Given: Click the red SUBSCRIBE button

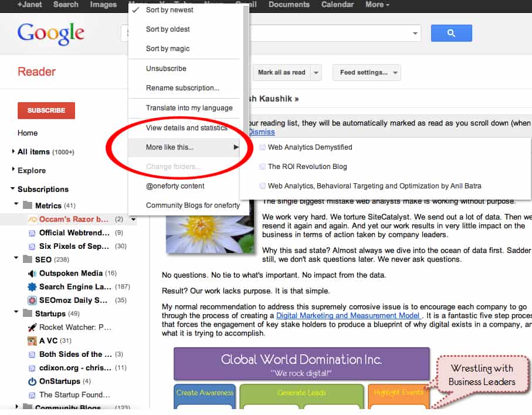Looking at the screenshot, I should coord(46,110).
